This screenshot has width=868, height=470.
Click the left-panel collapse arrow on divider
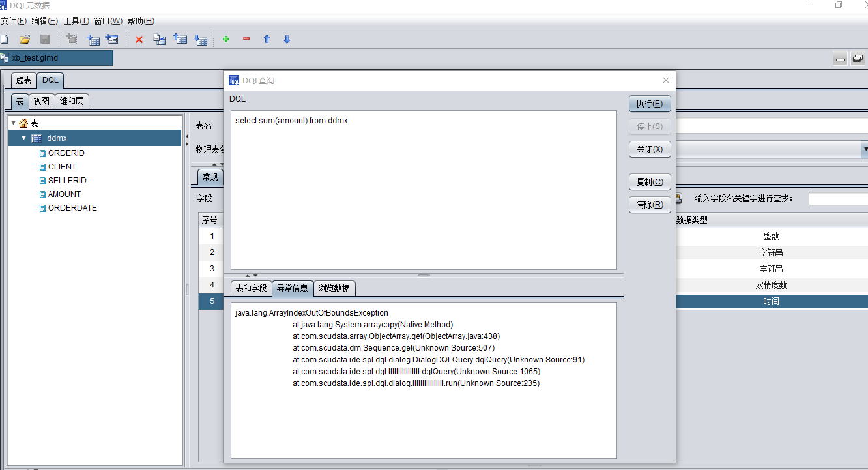coord(186,136)
